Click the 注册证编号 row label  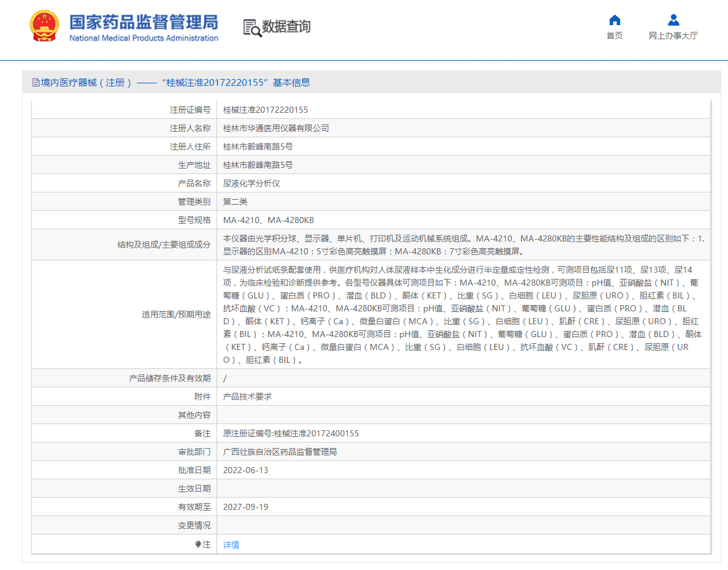coord(190,110)
